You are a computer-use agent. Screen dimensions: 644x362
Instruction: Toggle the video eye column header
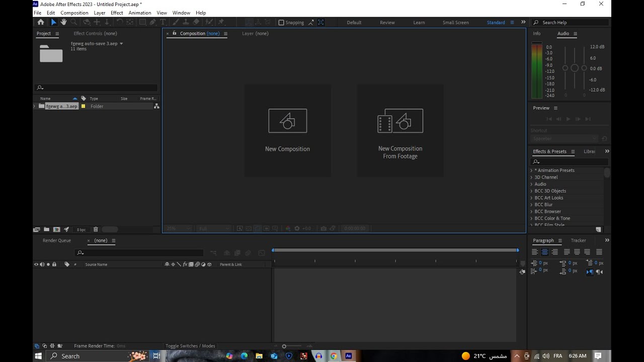tap(36, 264)
